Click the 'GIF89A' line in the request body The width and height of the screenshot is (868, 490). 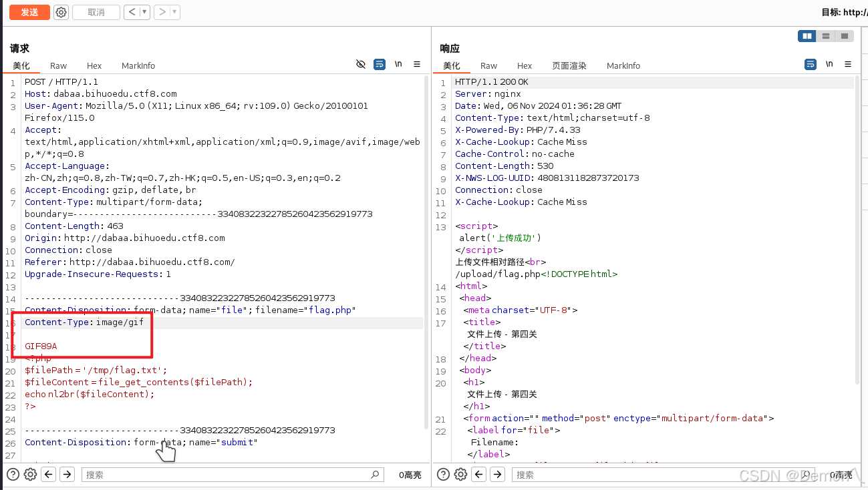tap(41, 346)
